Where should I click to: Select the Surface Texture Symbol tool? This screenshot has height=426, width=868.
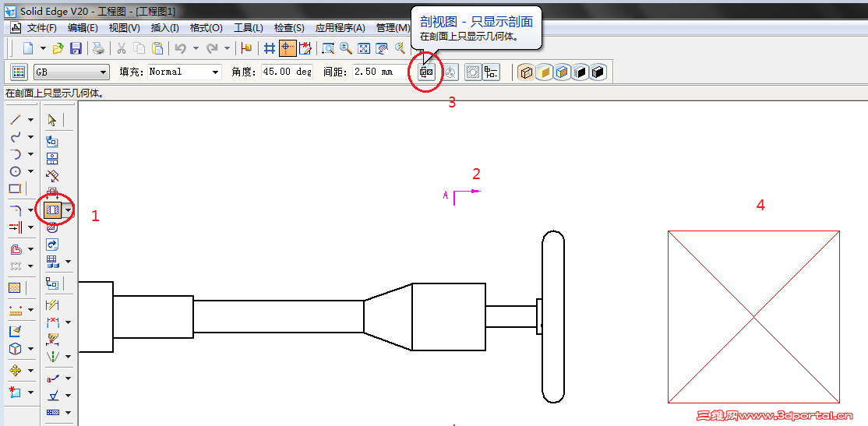point(52,396)
